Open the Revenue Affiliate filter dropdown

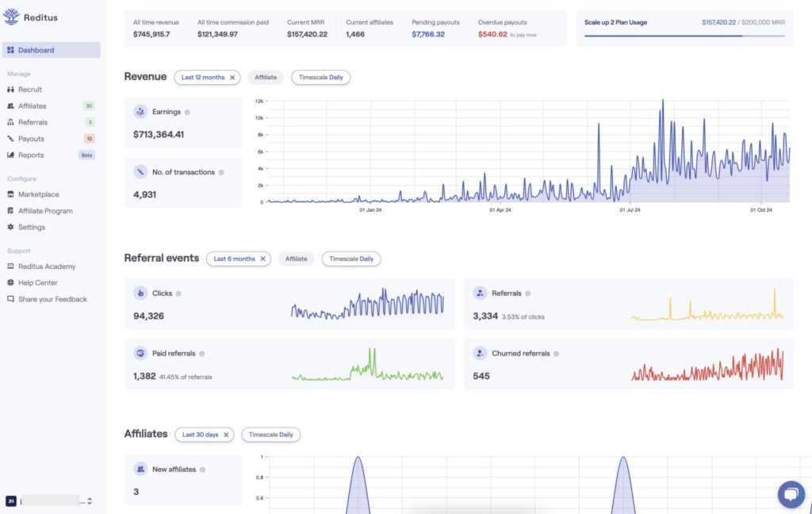click(x=266, y=78)
